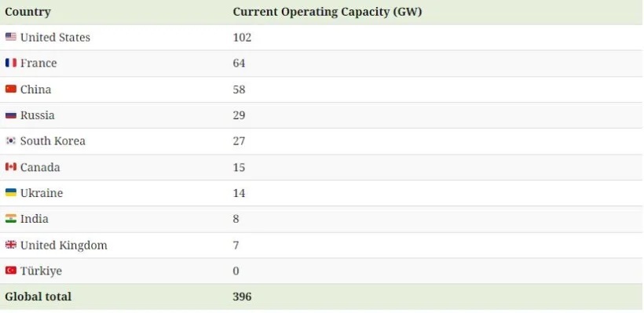644x313 pixels.
Task: Select the Canada country name text
Action: tap(40, 167)
